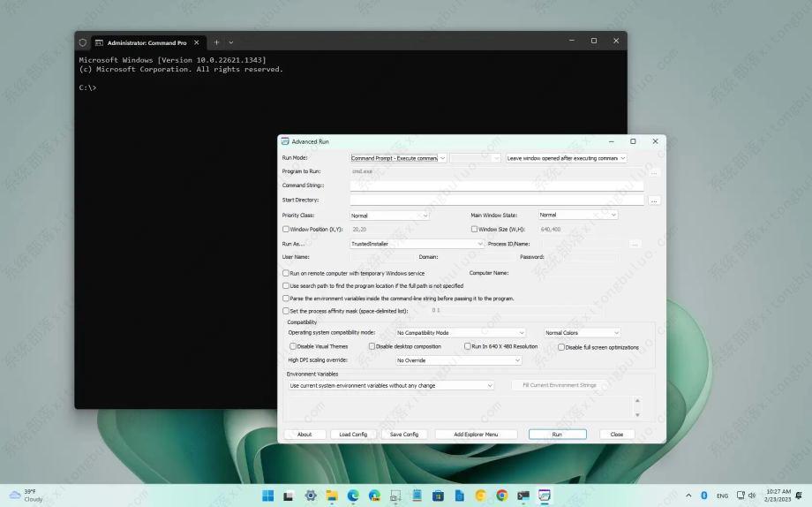Switch to Terminal icon in taskbar
812x507 pixels.
pos(523,496)
